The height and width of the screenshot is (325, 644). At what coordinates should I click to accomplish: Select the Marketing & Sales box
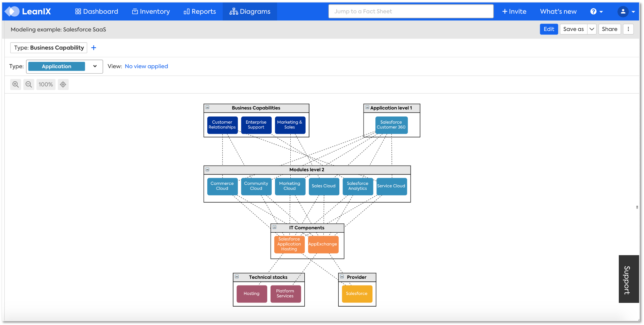point(290,125)
